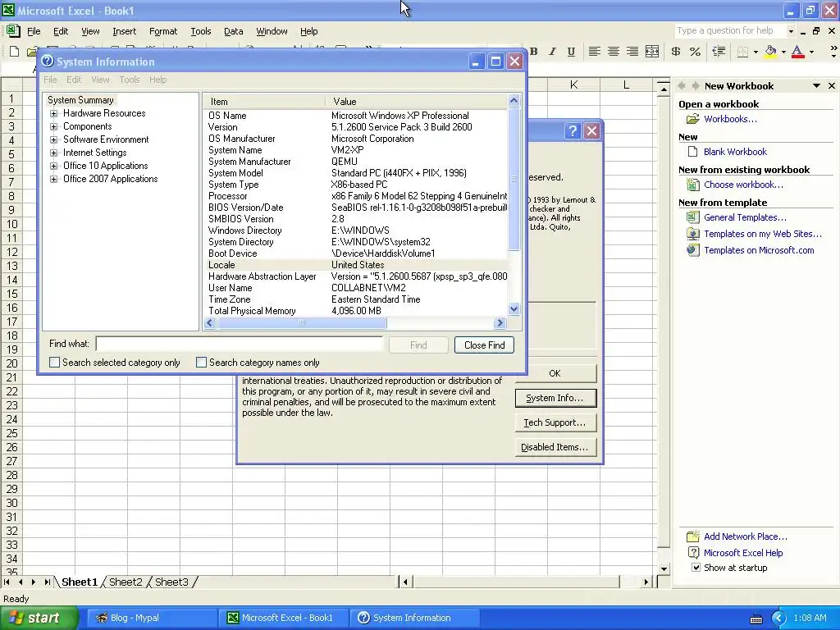
Task: Open Excel Insert menu
Action: (125, 31)
